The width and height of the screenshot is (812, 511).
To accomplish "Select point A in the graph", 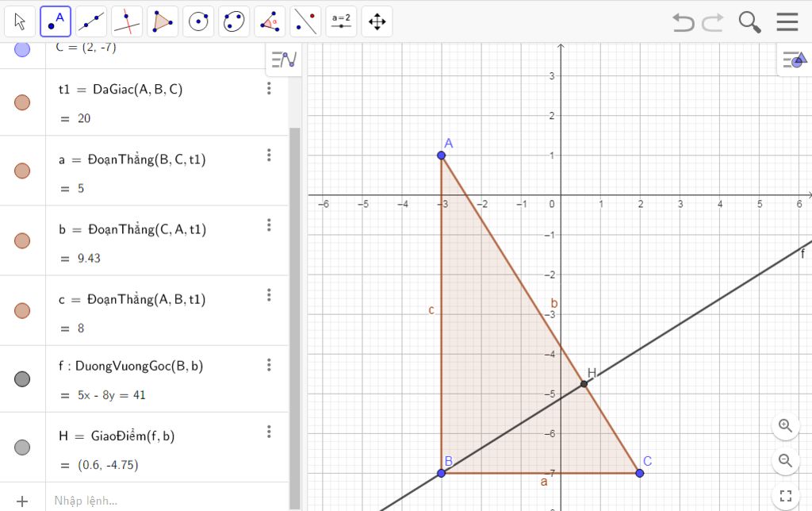I will point(441,156).
